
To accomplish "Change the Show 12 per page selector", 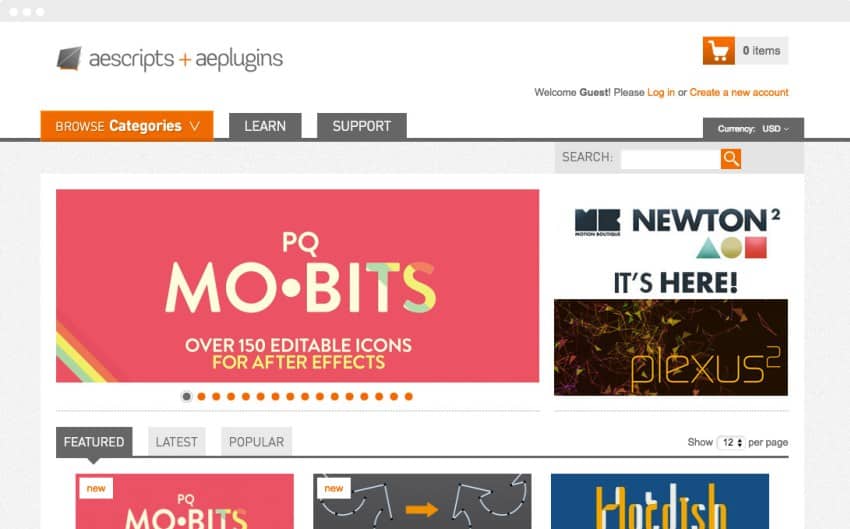I will tap(731, 442).
